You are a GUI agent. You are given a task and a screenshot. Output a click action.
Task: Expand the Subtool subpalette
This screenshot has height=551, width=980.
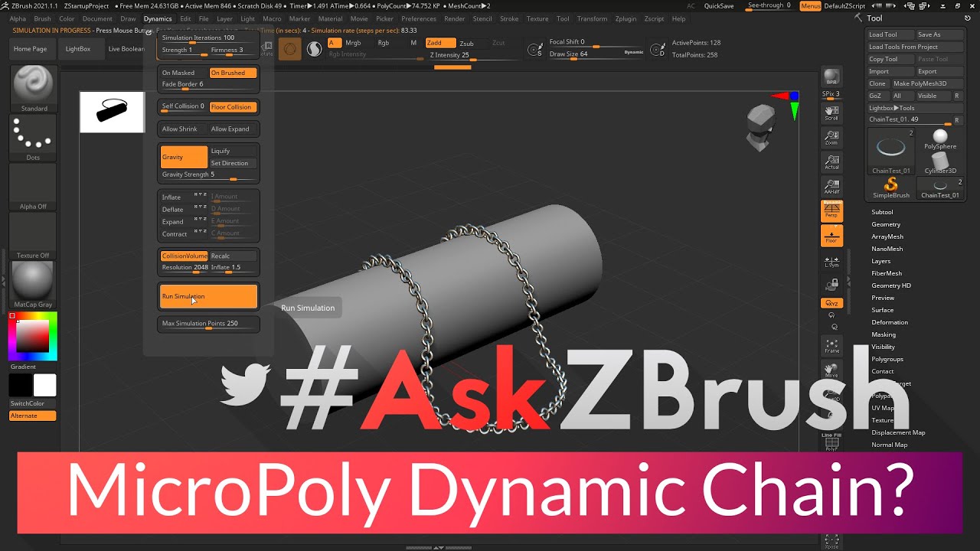coord(882,212)
